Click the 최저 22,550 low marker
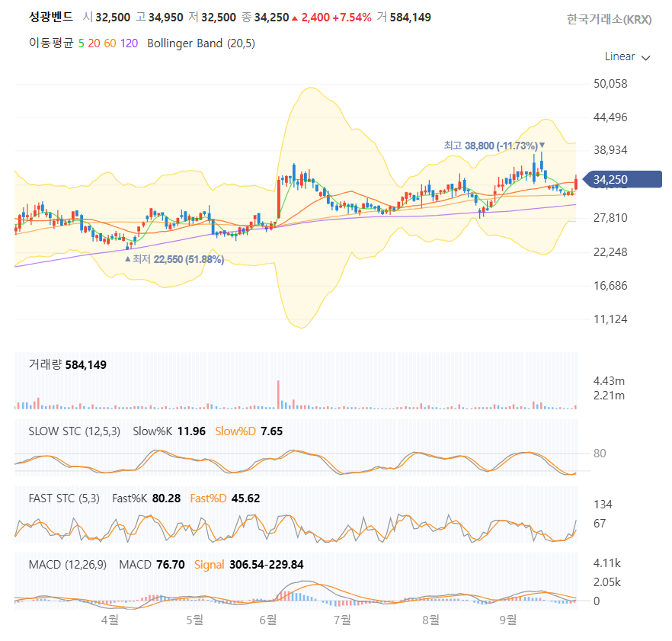 click(174, 259)
